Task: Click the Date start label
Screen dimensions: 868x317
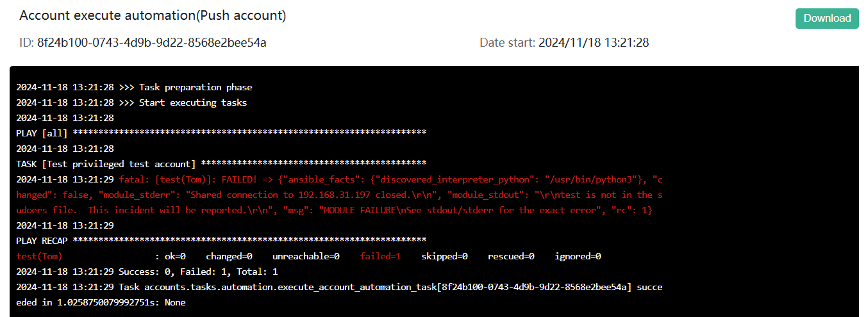Action: pyautogui.click(x=507, y=43)
